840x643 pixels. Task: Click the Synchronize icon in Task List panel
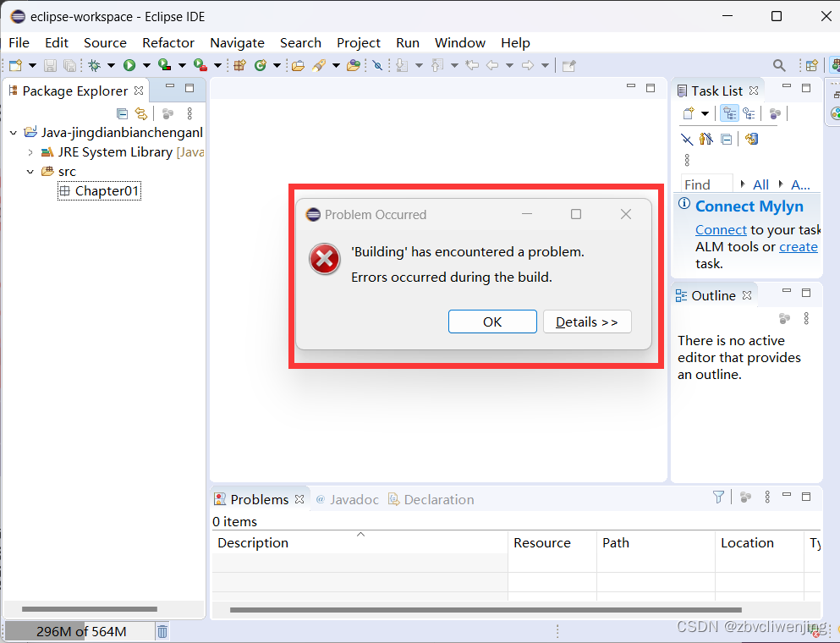pos(751,139)
